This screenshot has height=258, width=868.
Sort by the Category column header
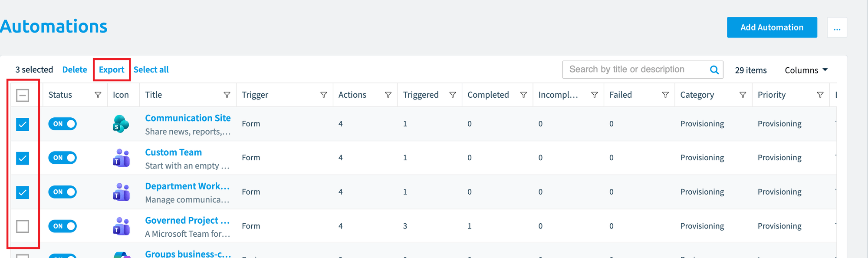[x=697, y=95]
